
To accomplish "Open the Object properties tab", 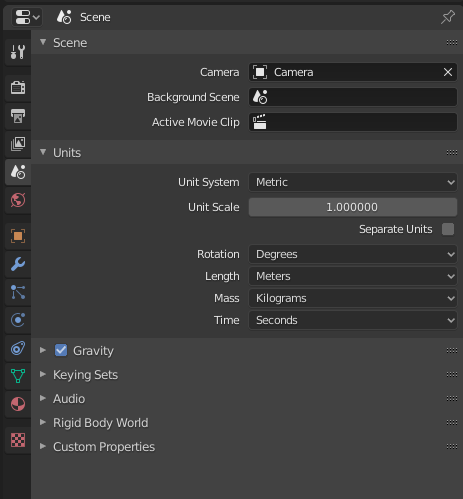I will tap(18, 236).
